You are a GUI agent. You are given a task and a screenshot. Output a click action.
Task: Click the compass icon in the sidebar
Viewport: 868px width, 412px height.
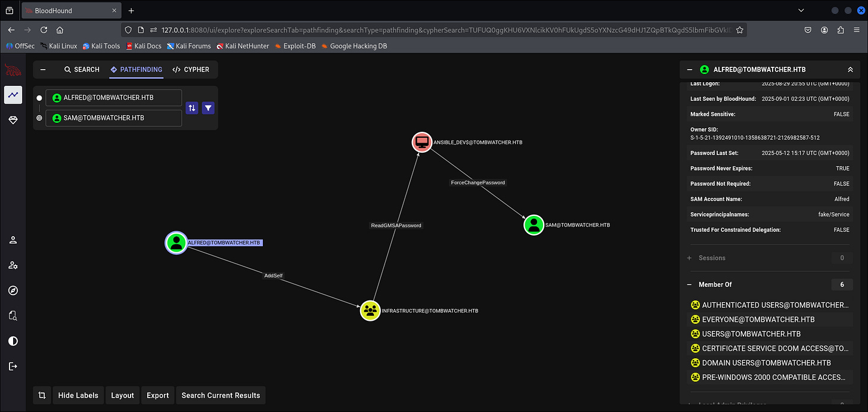(13, 290)
